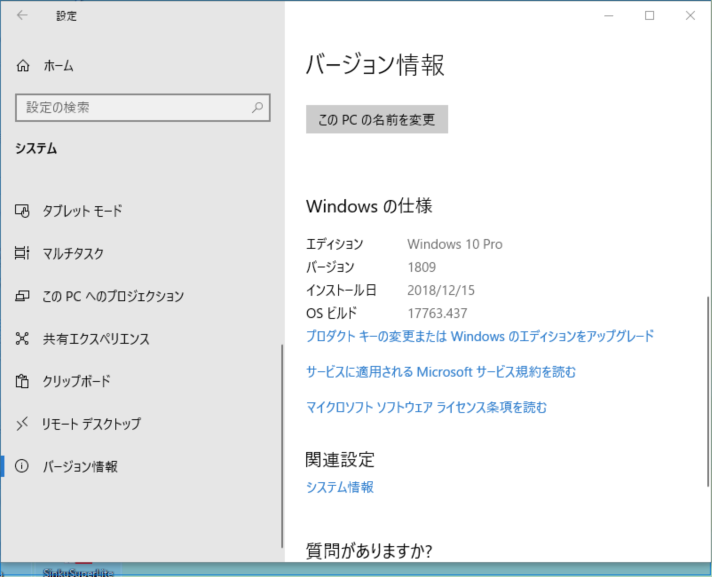The width and height of the screenshot is (712, 577).
Task: Click the home icon beside ホーム
Action: tap(23, 66)
